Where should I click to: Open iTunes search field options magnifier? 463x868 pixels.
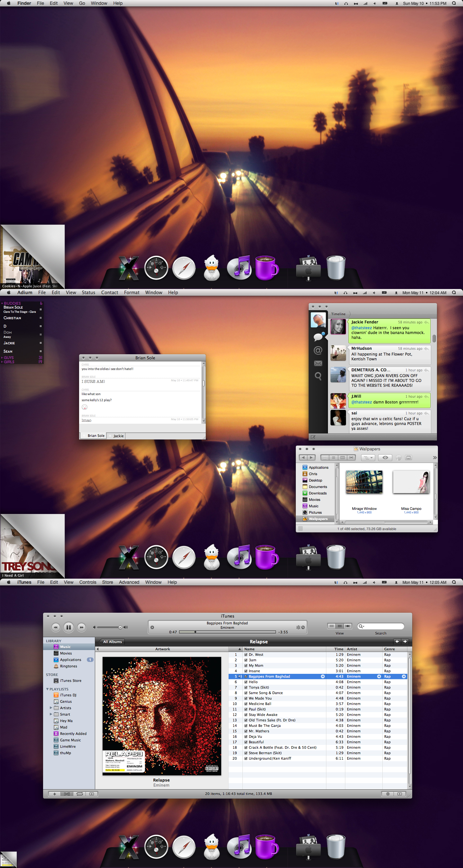(x=362, y=626)
